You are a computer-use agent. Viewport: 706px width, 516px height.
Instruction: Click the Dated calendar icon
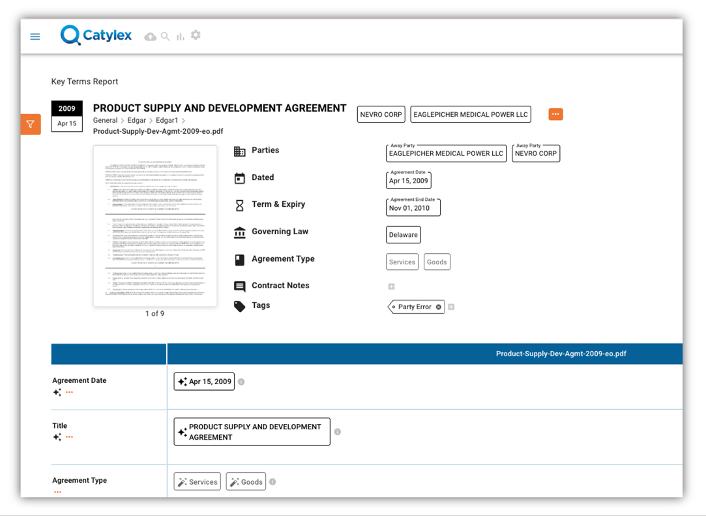coord(240,178)
